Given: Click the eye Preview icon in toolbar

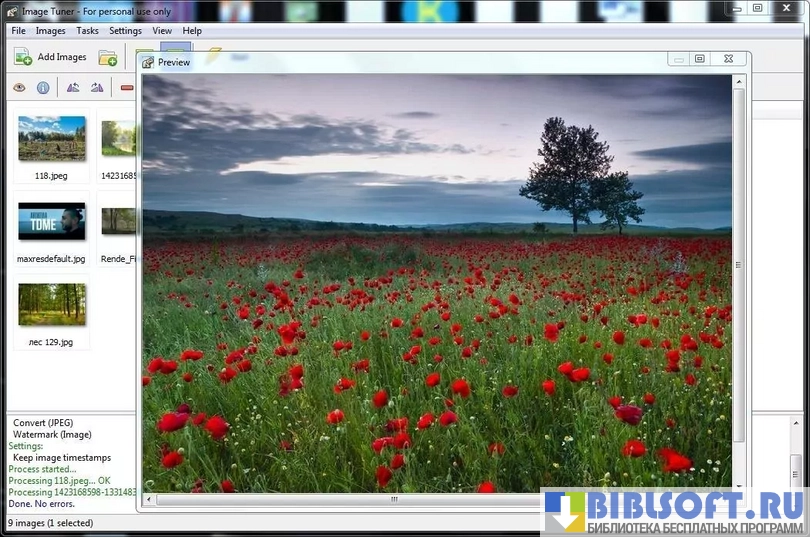Looking at the screenshot, I should [x=19, y=88].
